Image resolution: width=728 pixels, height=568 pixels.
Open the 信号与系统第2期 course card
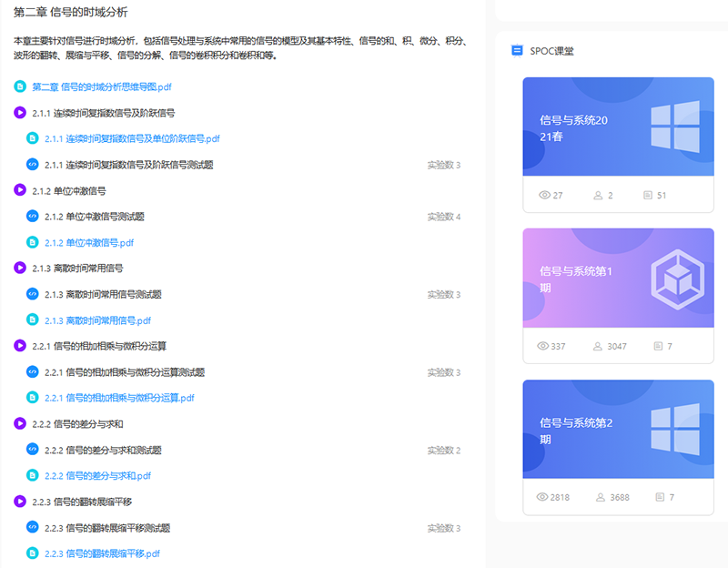618,429
